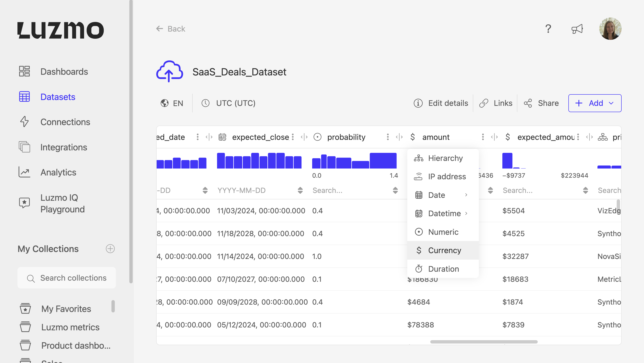Open the Add dropdown button
This screenshot has width=644, height=363.
tap(595, 103)
